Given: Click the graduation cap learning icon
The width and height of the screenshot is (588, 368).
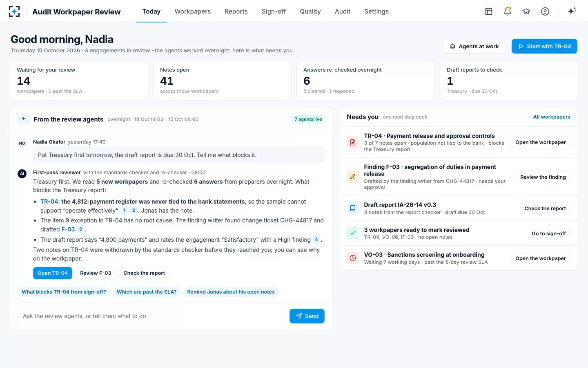Looking at the screenshot, I should click(x=526, y=11).
